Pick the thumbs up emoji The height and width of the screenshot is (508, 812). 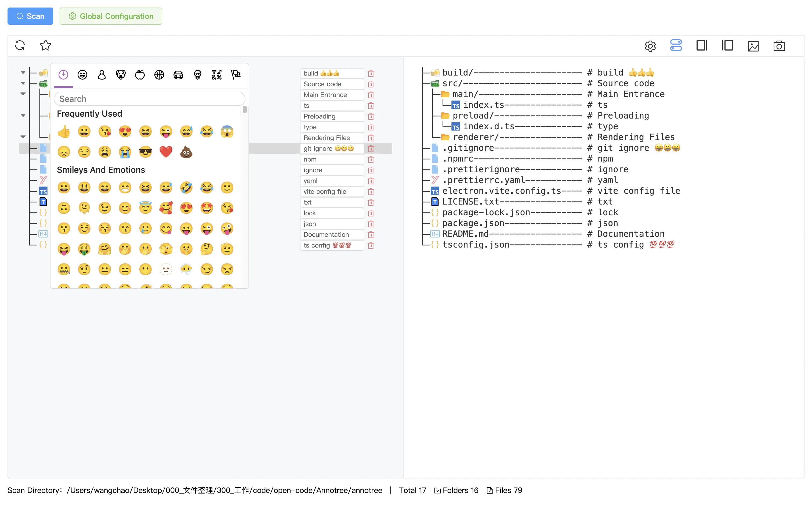click(64, 132)
